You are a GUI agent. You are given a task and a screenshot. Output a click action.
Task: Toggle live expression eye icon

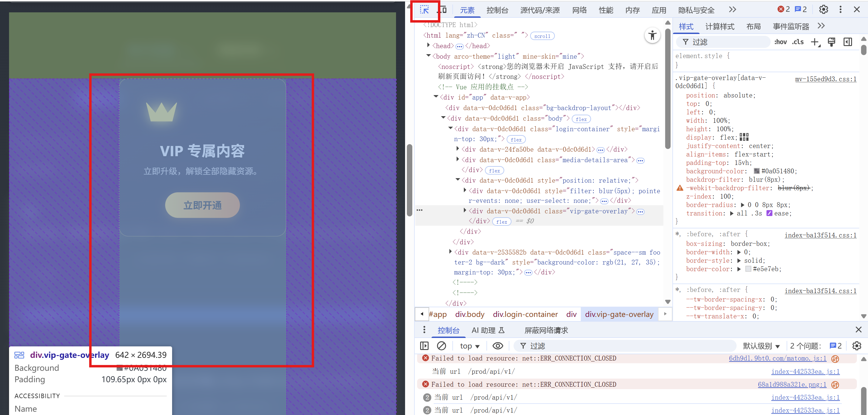coord(497,346)
